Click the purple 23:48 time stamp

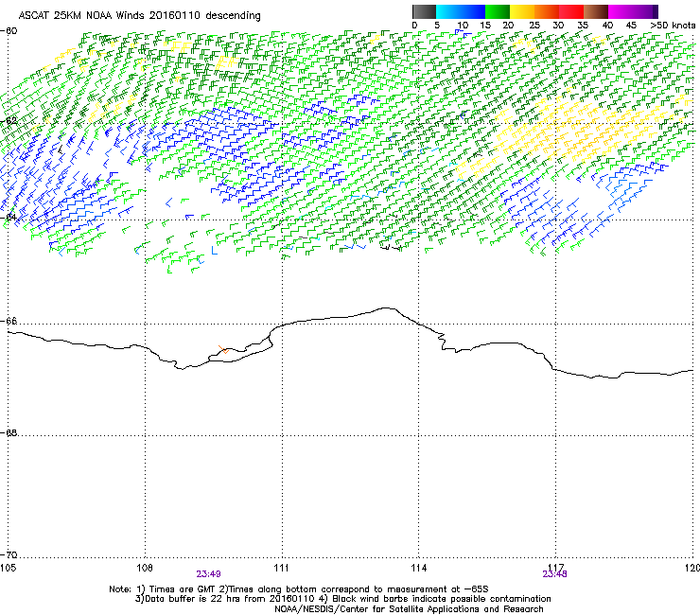click(x=554, y=574)
